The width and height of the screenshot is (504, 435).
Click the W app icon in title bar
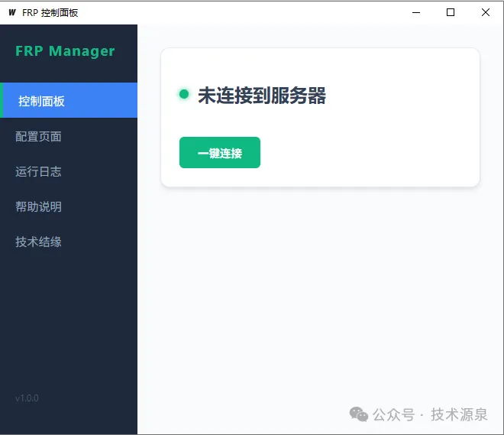[x=12, y=12]
